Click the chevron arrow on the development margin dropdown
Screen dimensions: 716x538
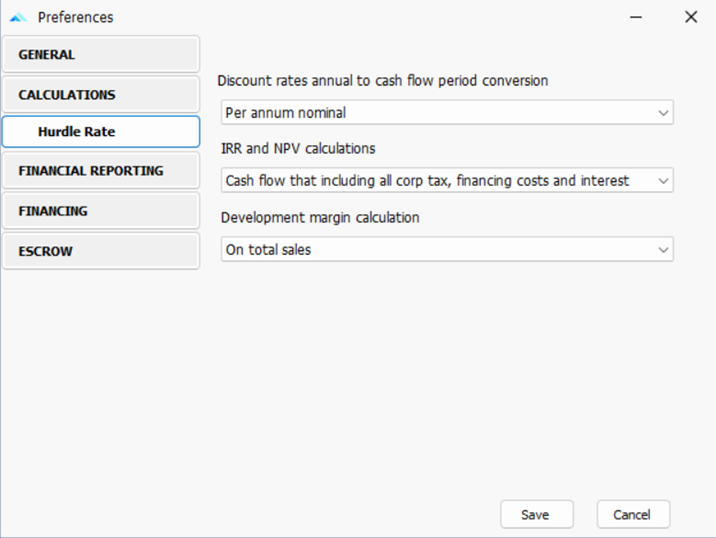(663, 250)
